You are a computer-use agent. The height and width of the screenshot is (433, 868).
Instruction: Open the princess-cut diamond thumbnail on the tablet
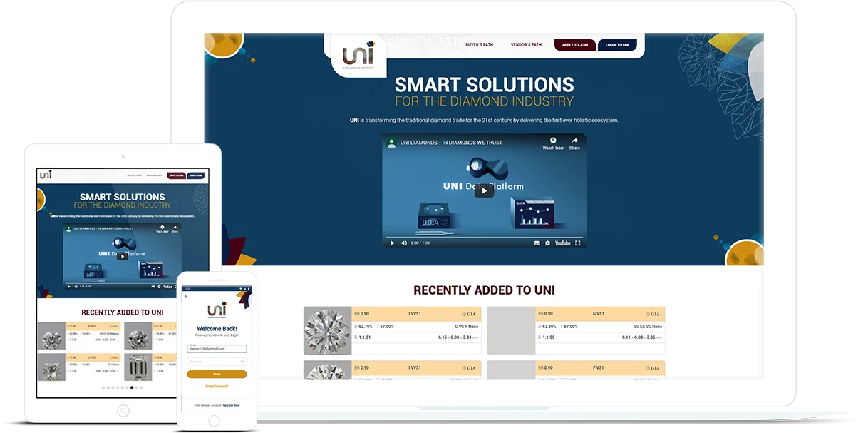(51, 367)
